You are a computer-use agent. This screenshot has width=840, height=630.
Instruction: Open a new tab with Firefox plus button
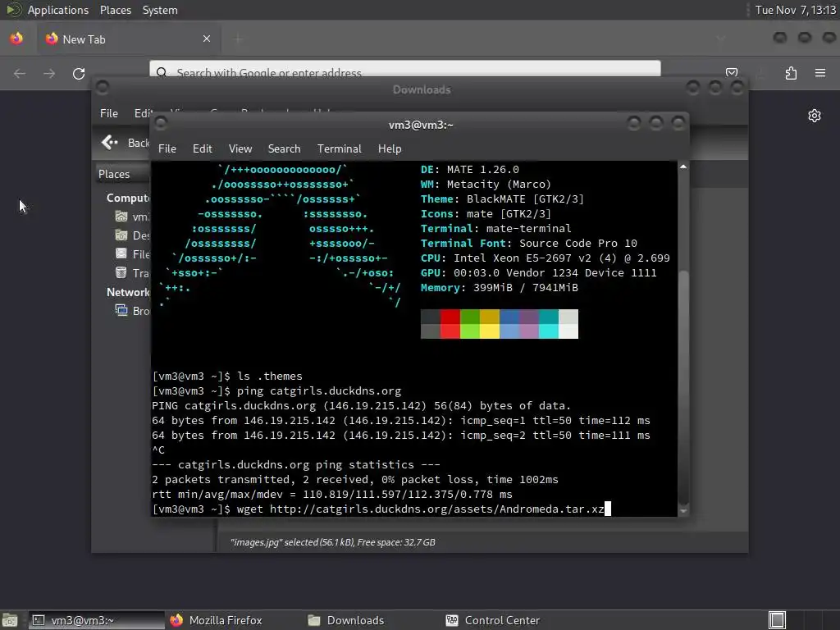(238, 39)
